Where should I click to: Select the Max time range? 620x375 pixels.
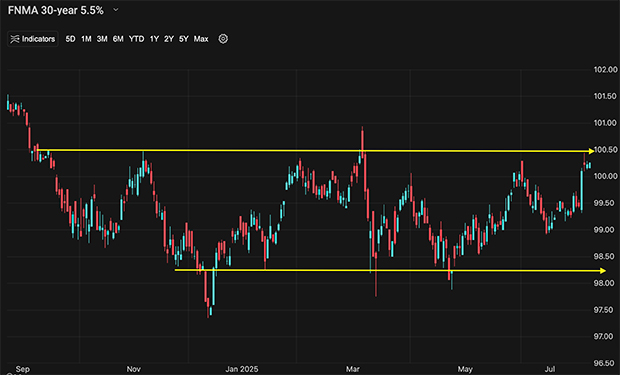[x=201, y=39]
